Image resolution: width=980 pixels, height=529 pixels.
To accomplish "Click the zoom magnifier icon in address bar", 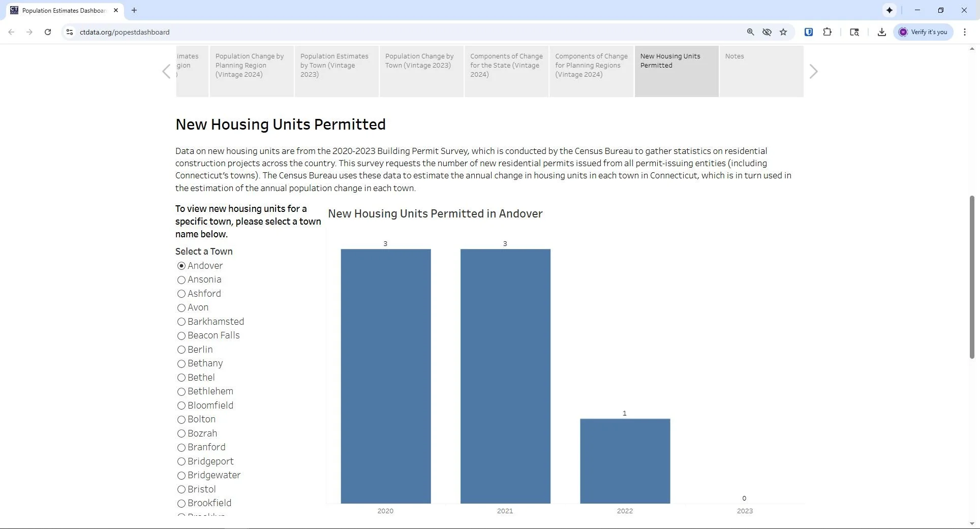I will pos(750,32).
